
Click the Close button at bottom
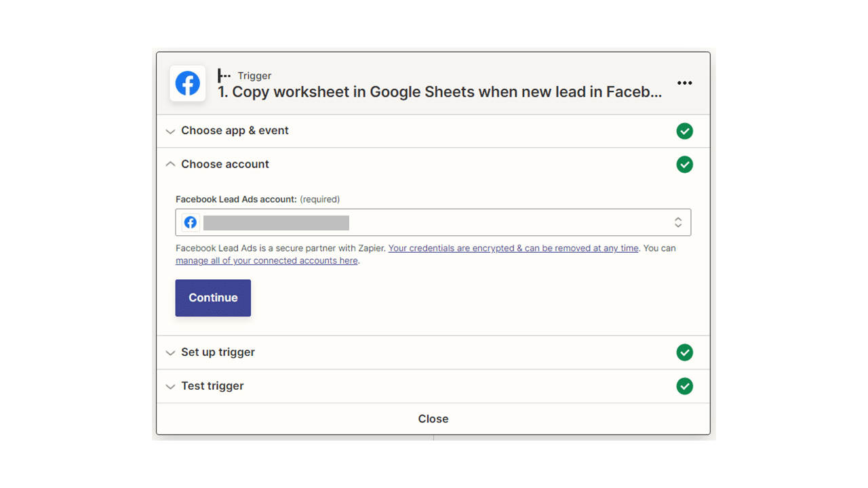(433, 419)
